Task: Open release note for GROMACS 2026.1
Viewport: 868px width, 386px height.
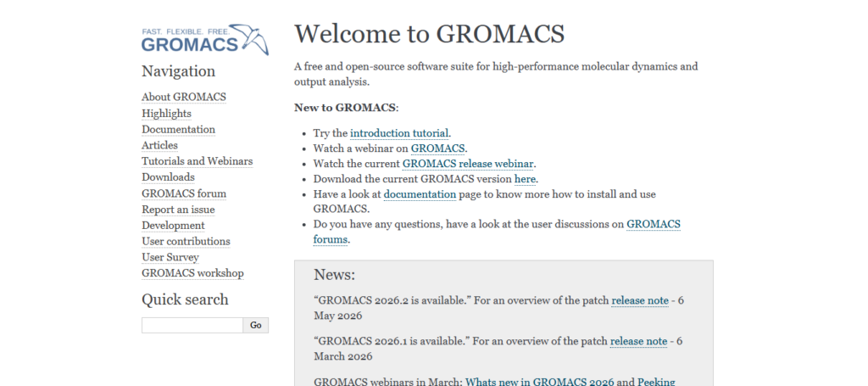Action: tap(639, 341)
